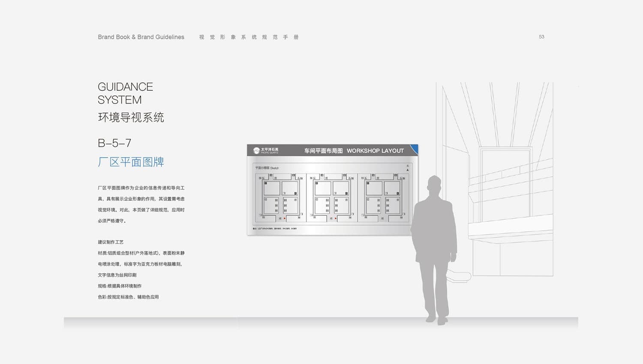Click the Brand Book & Brand Guidelines header

click(141, 37)
